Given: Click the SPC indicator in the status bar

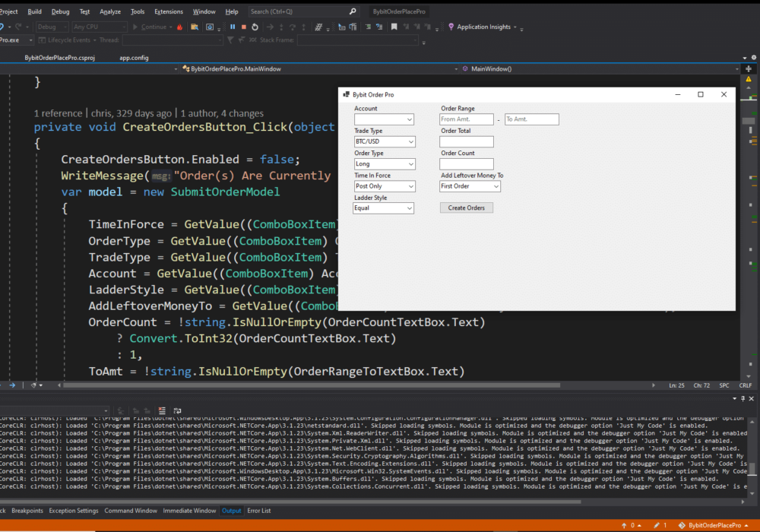Looking at the screenshot, I should 724,385.
